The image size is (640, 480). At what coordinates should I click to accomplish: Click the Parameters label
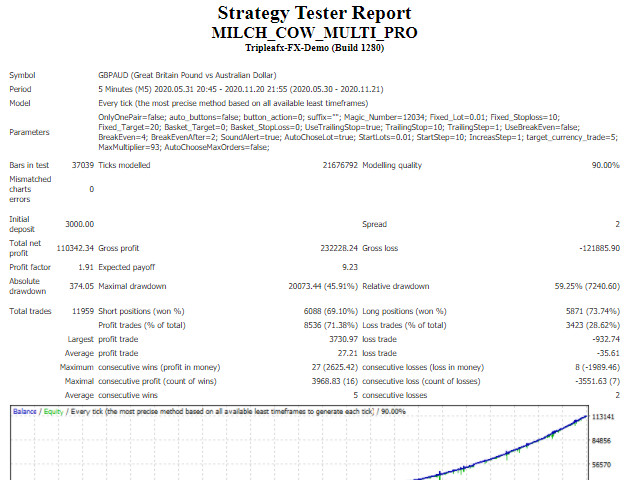(x=29, y=132)
